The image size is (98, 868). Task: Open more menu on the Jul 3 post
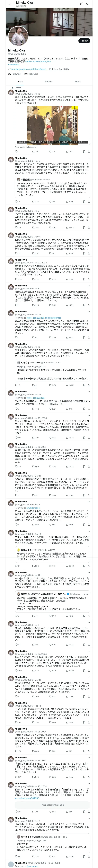(x=89, y=208)
